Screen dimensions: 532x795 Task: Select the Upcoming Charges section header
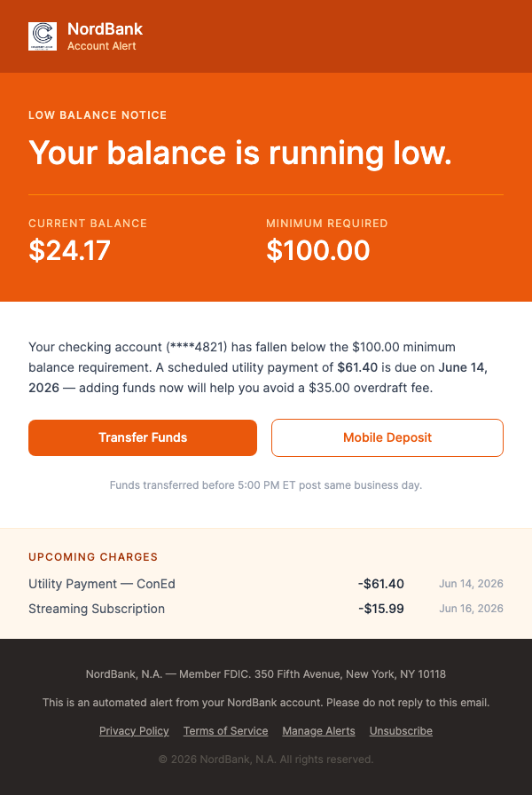(x=92, y=557)
